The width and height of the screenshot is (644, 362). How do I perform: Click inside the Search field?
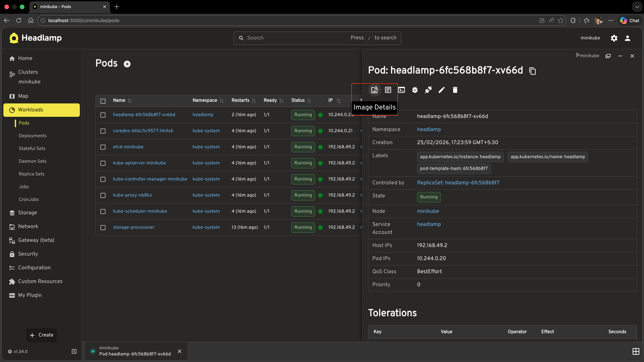click(287, 38)
